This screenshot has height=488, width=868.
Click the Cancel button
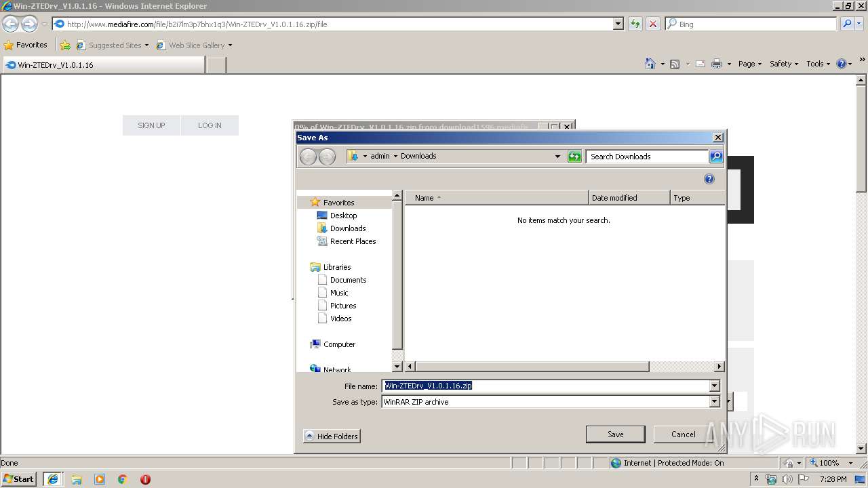coord(683,434)
